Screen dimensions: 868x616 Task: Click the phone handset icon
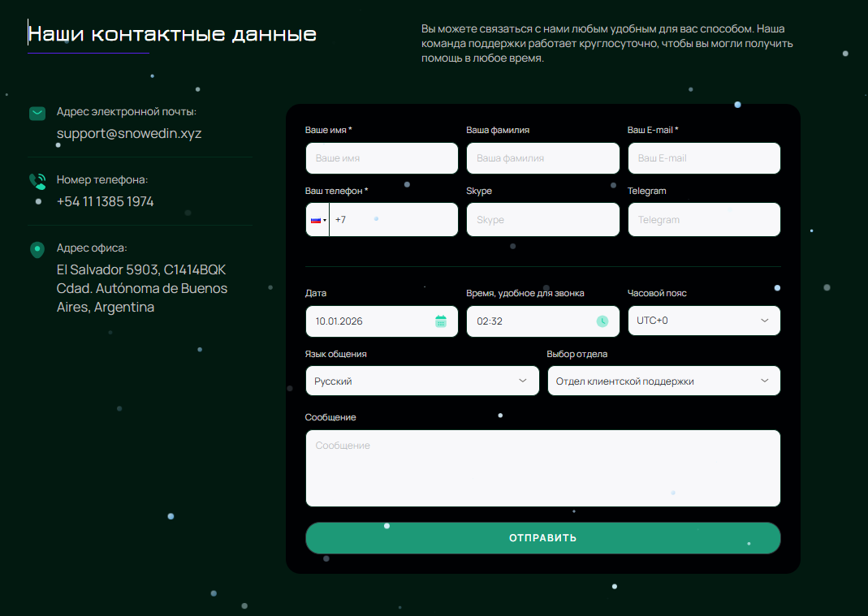37,181
